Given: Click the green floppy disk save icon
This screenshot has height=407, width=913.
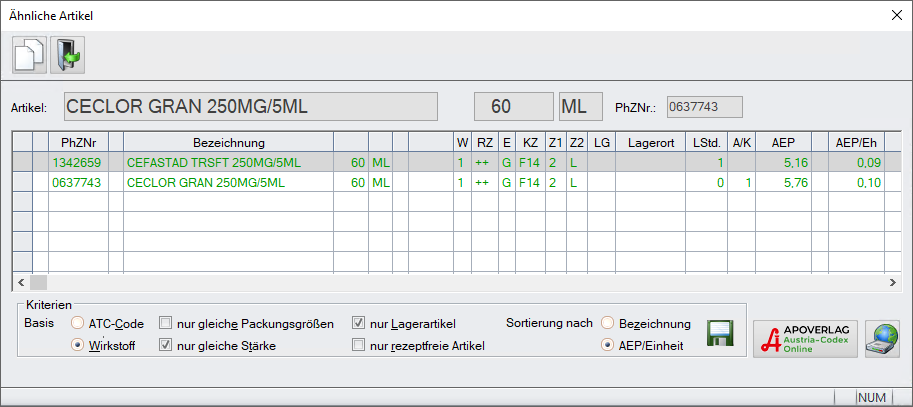Looking at the screenshot, I should 720,334.
